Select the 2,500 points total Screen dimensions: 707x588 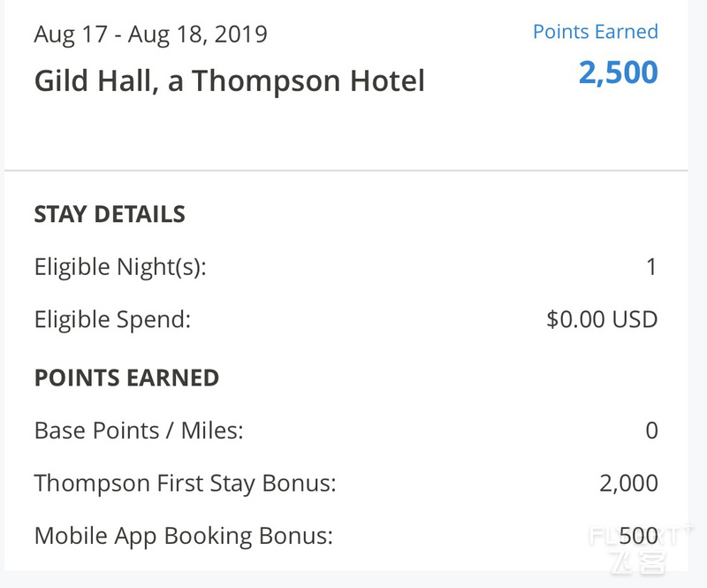point(618,73)
